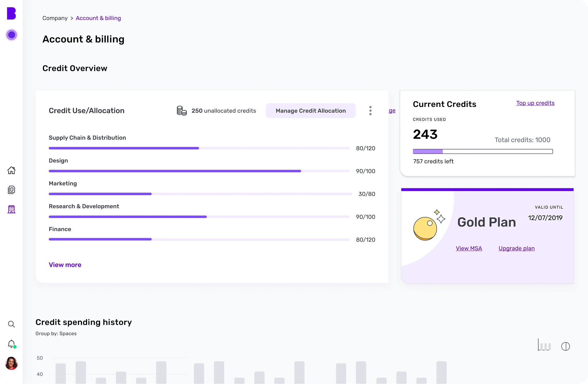The width and height of the screenshot is (588, 384).
Task: Click Manage Credit Allocation button
Action: tap(311, 111)
